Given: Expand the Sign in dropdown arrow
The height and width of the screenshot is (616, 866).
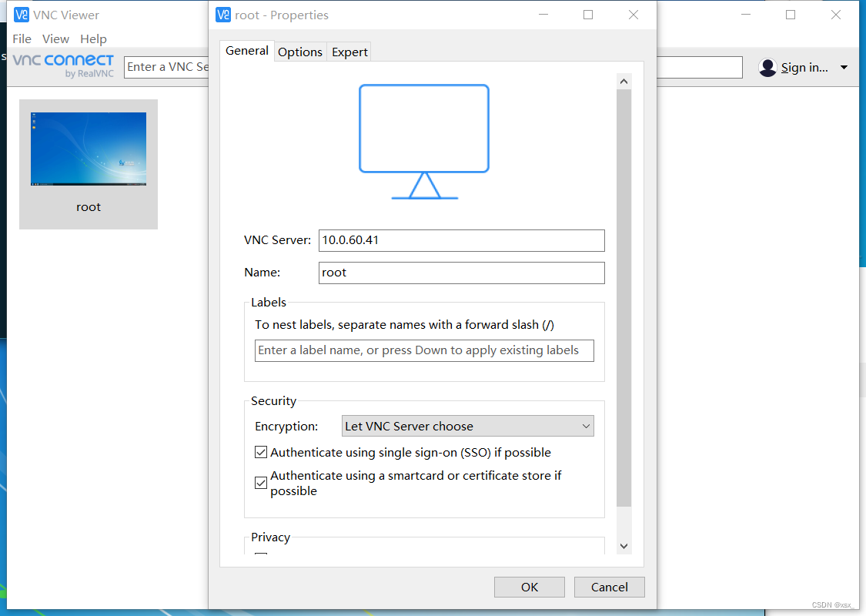Looking at the screenshot, I should [844, 68].
